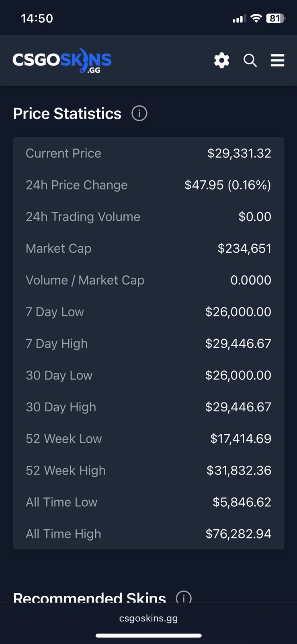Tap the csgoskins.gg address bar

coord(148,618)
